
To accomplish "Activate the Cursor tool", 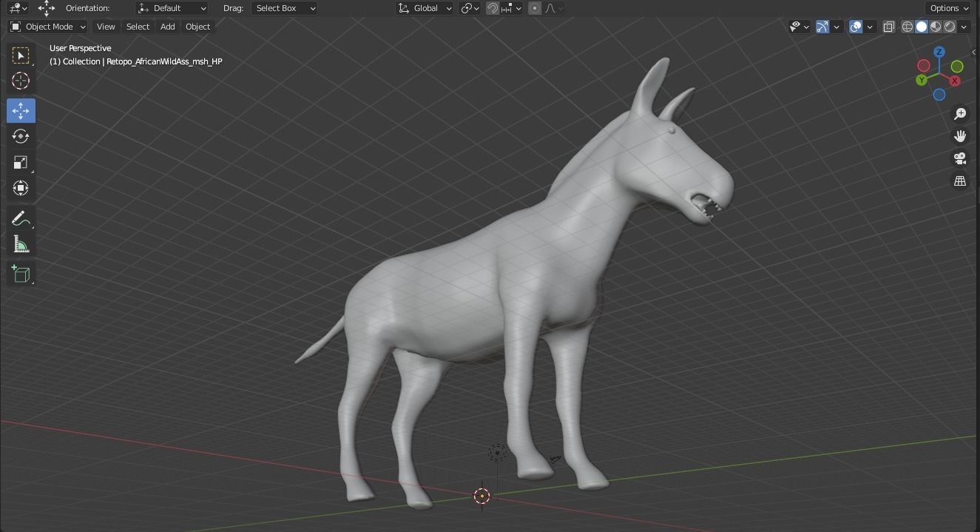I will (21, 81).
